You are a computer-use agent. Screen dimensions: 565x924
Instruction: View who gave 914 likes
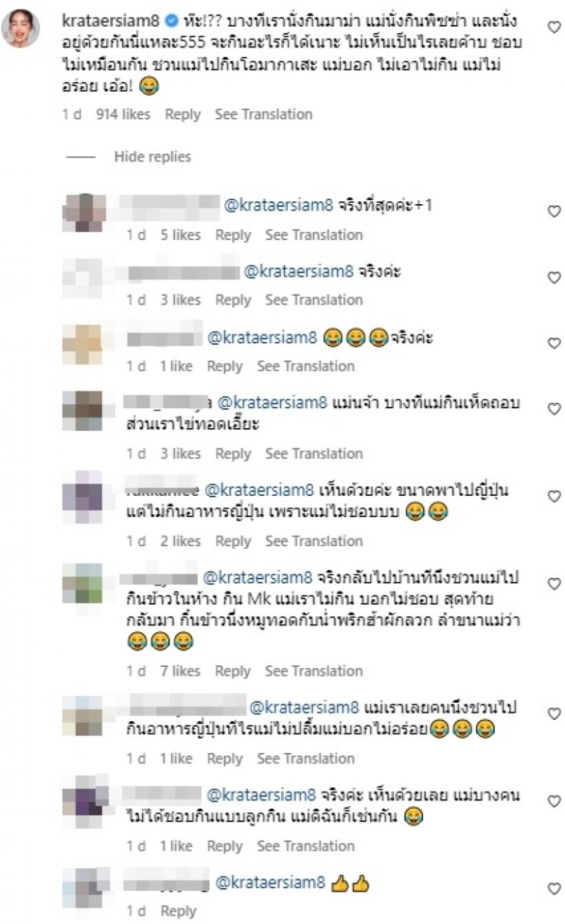(123, 114)
